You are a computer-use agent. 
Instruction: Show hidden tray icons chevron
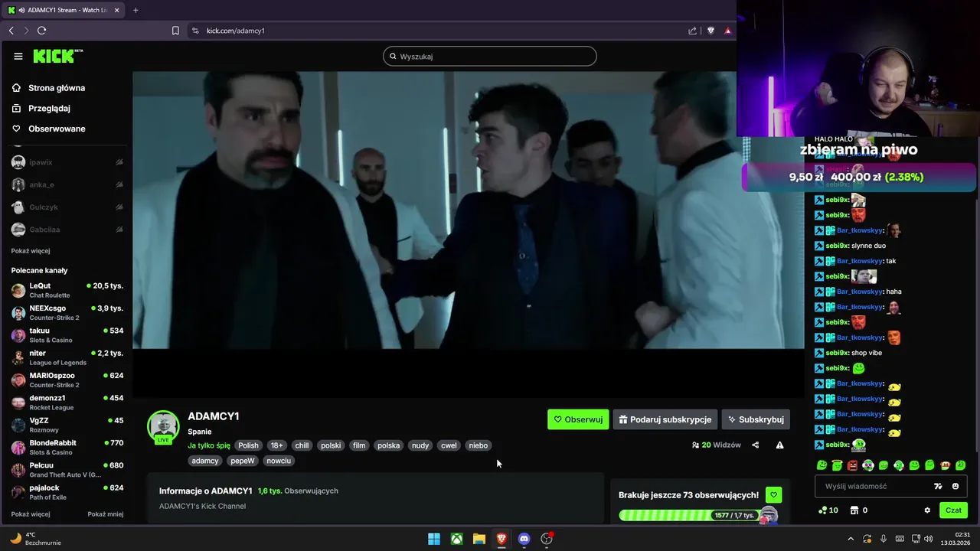point(851,539)
